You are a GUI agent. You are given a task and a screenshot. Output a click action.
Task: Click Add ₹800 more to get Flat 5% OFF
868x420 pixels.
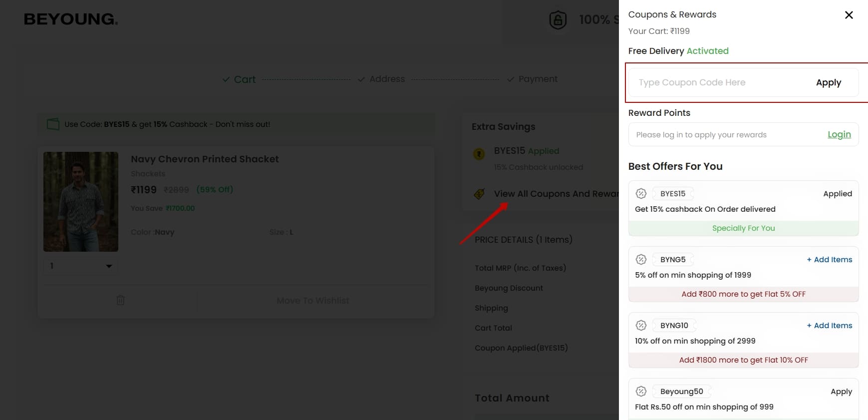coord(743,294)
